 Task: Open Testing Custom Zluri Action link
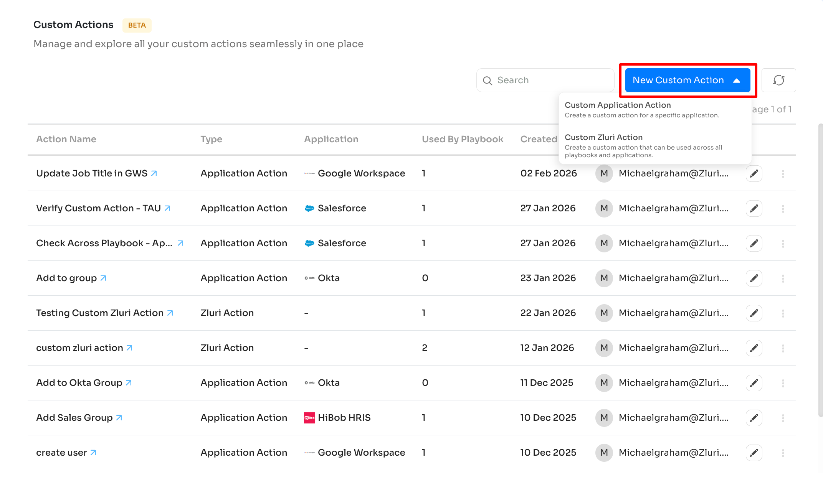tap(100, 313)
